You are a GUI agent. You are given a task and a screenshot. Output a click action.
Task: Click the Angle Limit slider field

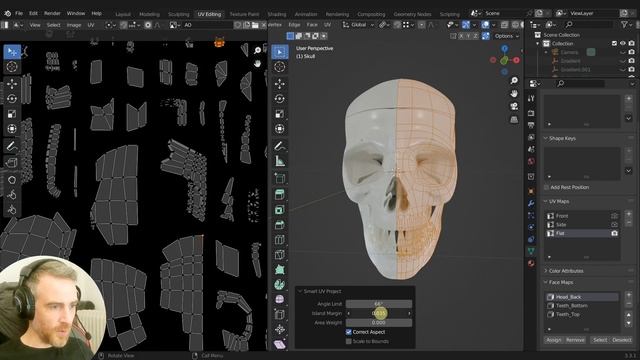tap(379, 304)
